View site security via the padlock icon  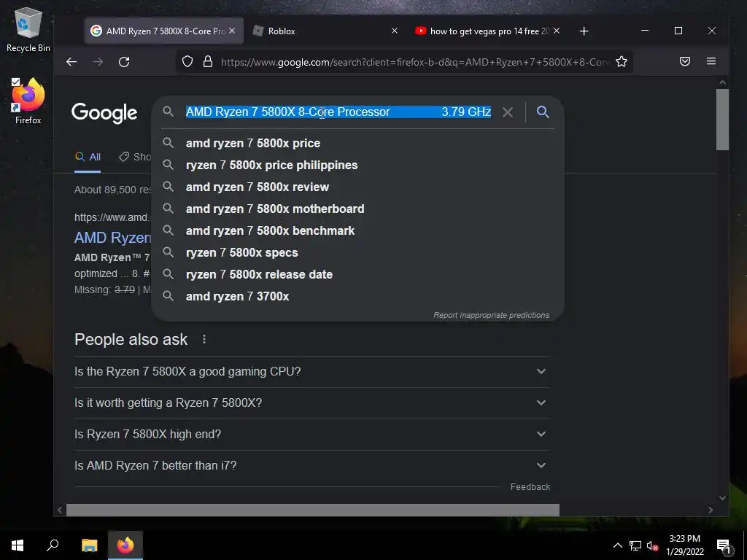point(208,61)
